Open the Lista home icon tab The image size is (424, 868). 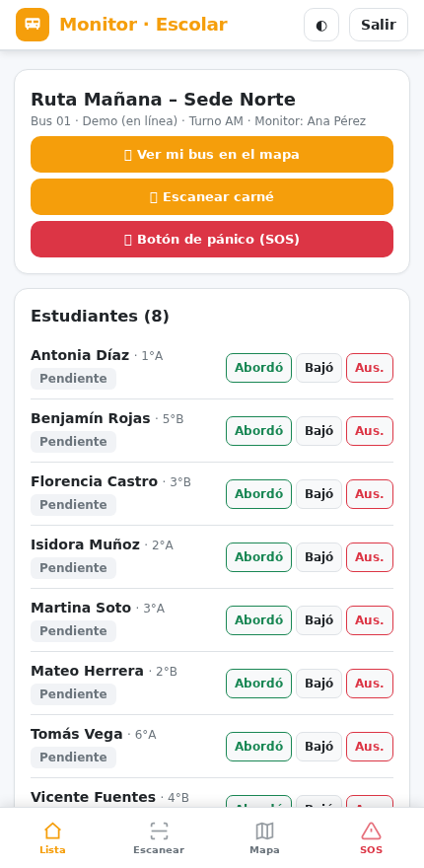point(52,831)
